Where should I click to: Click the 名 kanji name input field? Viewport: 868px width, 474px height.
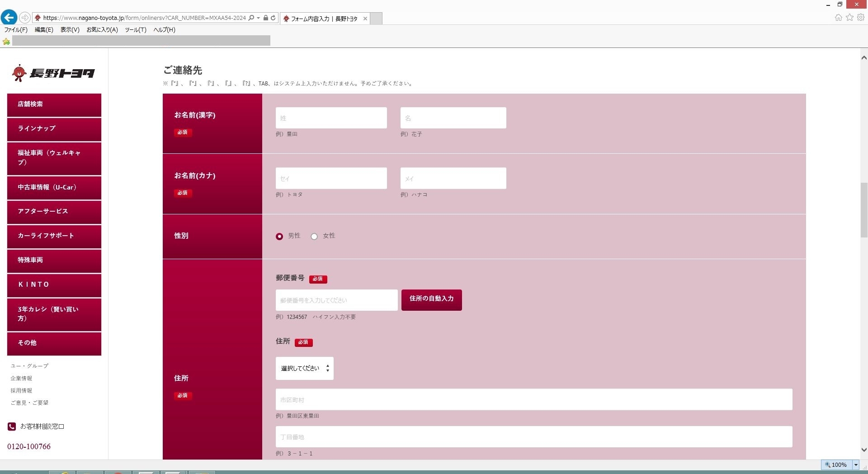coord(453,118)
